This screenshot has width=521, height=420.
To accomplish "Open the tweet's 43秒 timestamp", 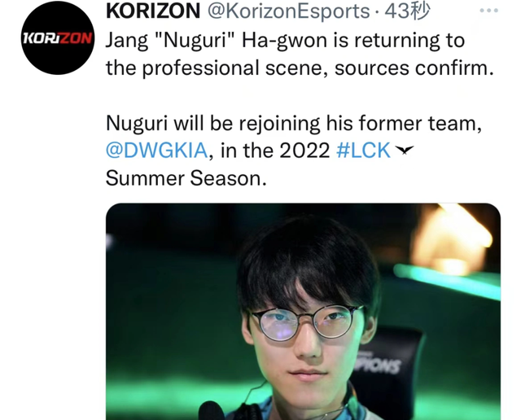I will tap(407, 11).
